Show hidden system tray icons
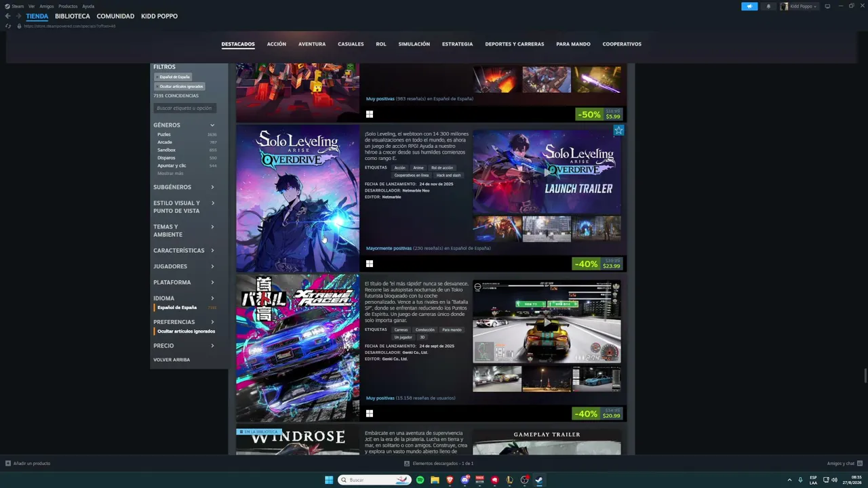Screen dimensions: 868x488 point(789,480)
